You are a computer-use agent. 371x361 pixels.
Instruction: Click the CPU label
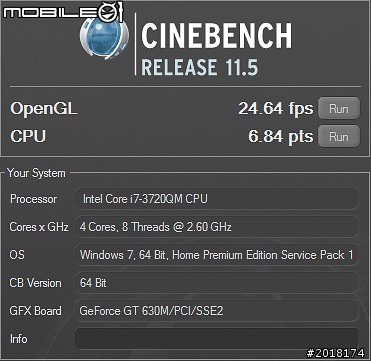[28, 137]
